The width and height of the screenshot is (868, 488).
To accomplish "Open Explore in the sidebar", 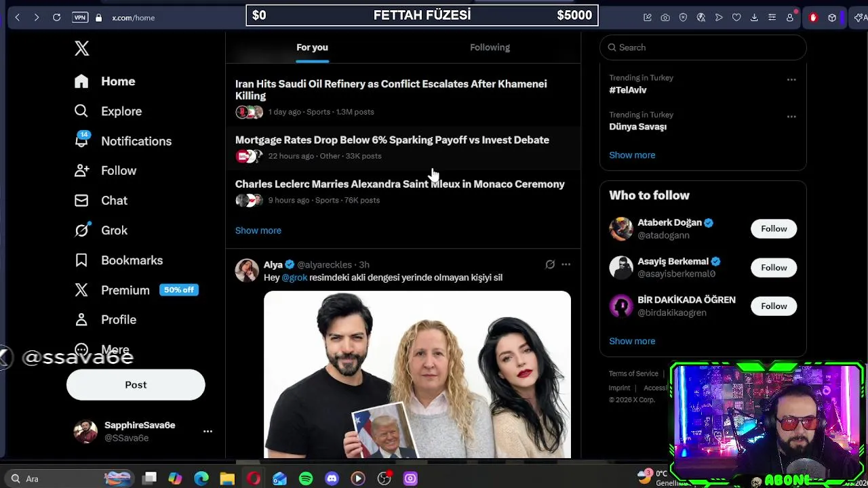I will [108, 111].
